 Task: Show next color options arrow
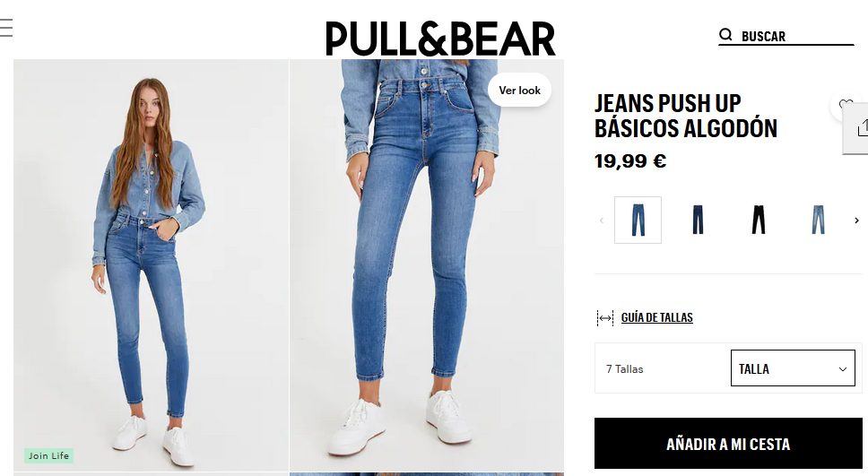click(856, 221)
